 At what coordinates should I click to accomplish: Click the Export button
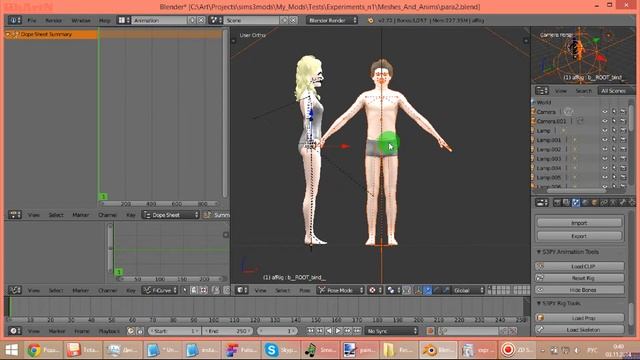pos(579,236)
